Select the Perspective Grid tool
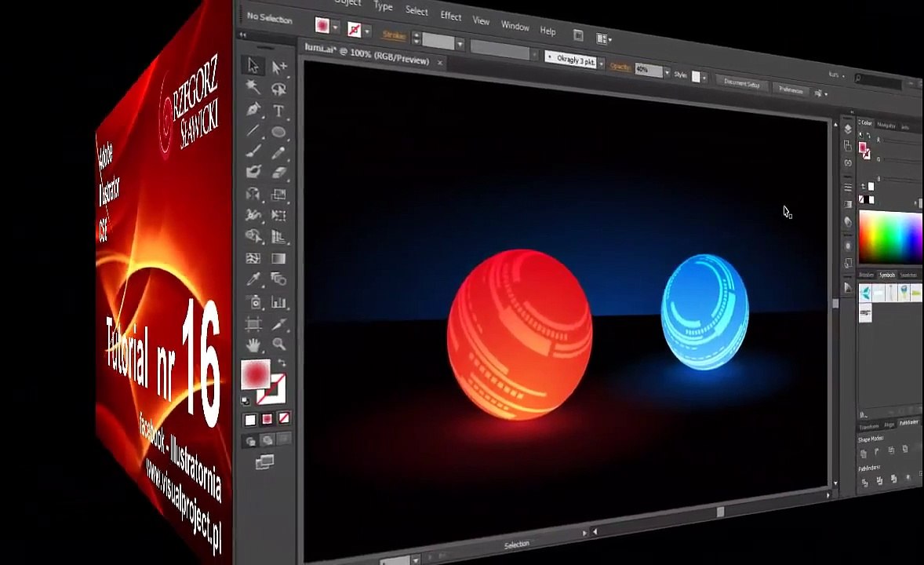Screen dimensions: 924x565 click(278, 237)
